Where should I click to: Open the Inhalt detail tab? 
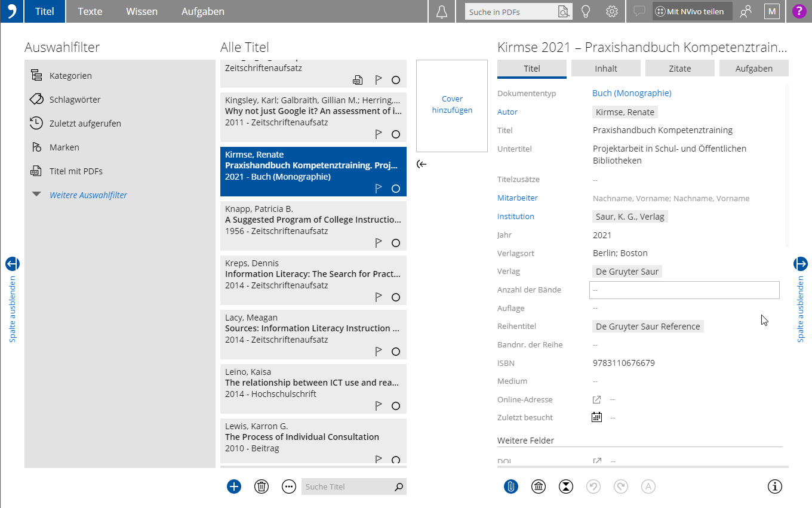point(606,69)
